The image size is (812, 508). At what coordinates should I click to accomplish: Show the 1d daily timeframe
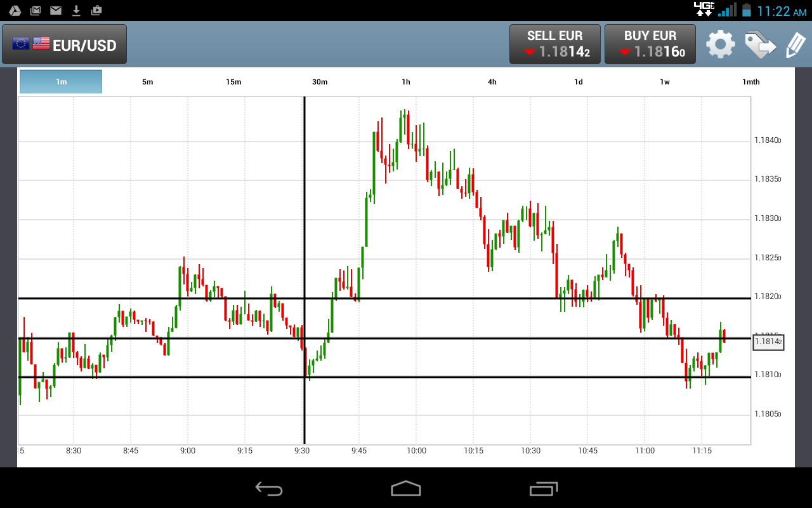click(x=579, y=82)
